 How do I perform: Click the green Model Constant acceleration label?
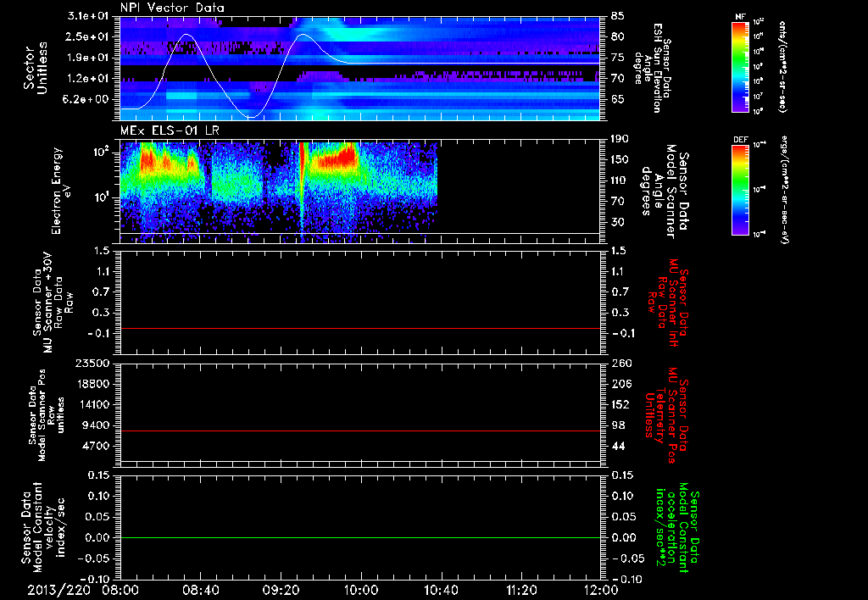(678, 527)
